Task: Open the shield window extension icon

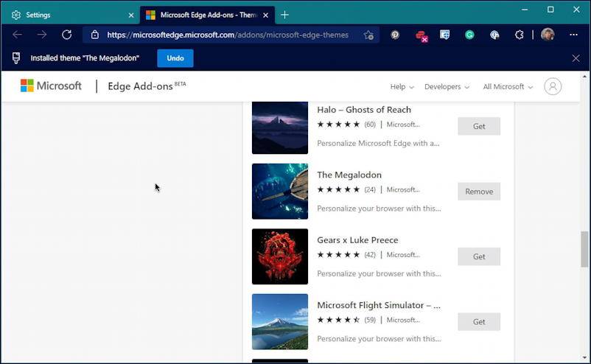Action: tap(445, 35)
